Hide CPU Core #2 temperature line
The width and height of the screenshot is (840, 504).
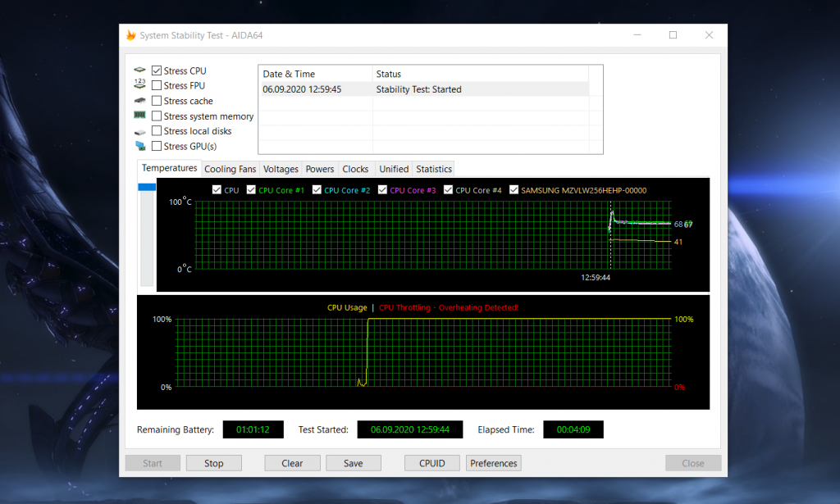pyautogui.click(x=317, y=189)
